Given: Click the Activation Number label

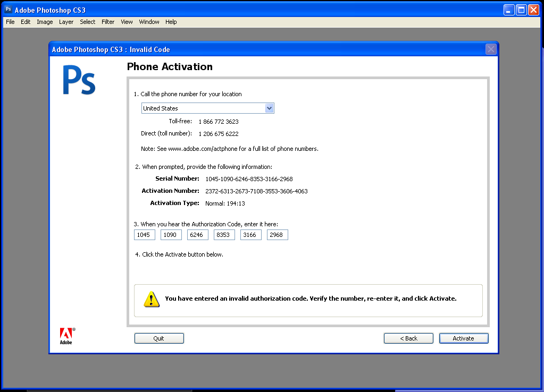Looking at the screenshot, I should (x=170, y=191).
